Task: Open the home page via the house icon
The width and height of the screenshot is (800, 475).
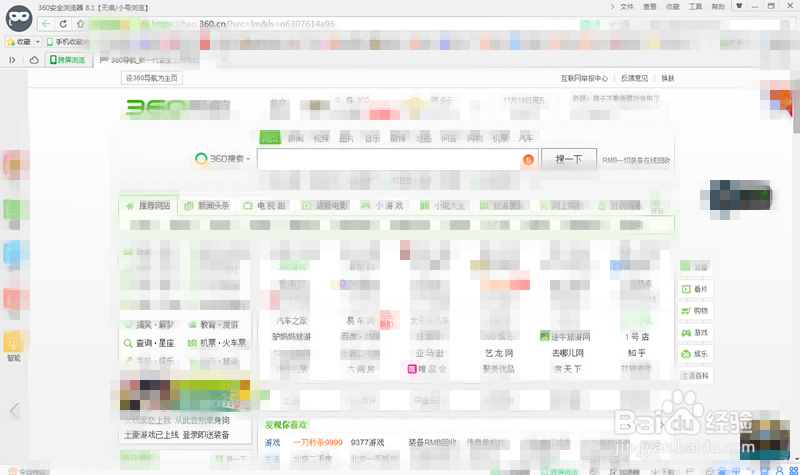Action: (x=80, y=24)
